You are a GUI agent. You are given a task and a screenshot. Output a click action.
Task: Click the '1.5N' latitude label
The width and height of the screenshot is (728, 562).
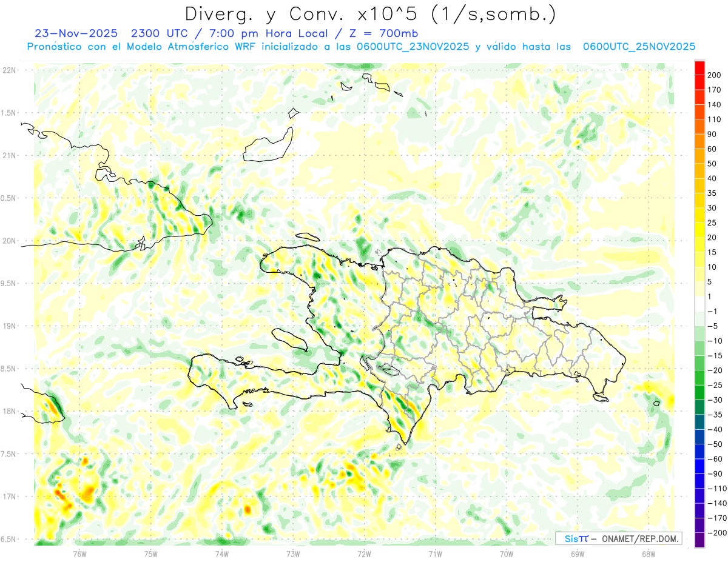[8, 113]
